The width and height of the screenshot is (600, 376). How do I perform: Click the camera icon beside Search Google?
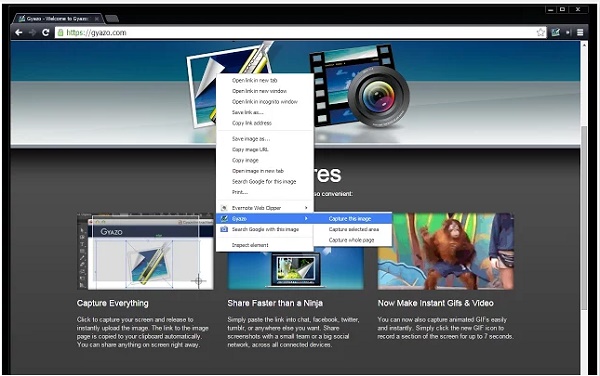pos(224,229)
